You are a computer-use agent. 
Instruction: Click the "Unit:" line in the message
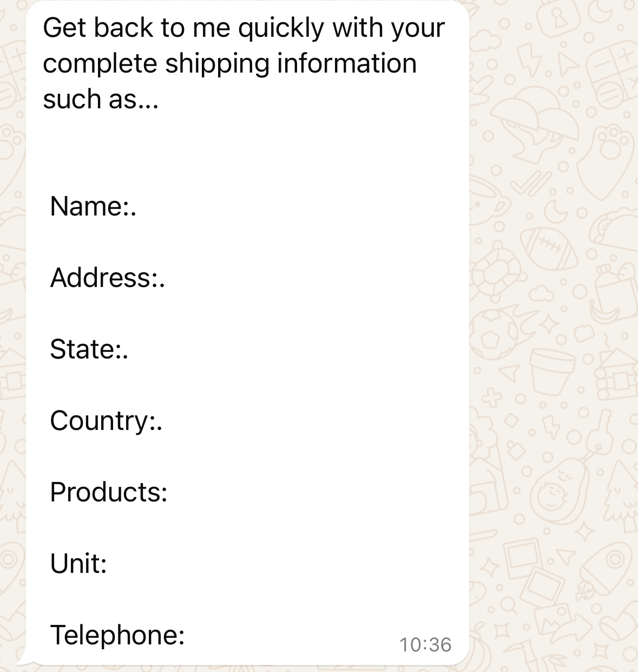tap(78, 564)
